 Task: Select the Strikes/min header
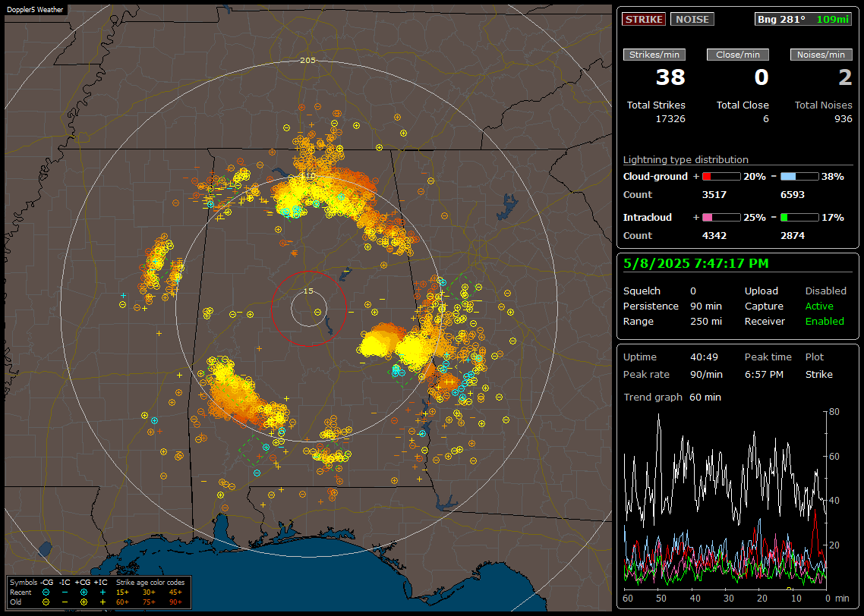[654, 55]
